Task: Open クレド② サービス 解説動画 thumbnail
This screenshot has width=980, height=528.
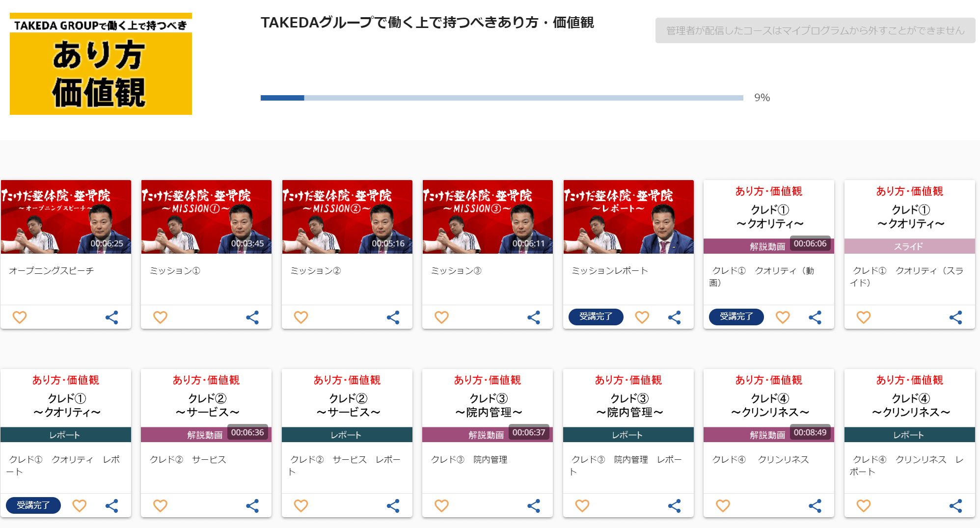Action: (206, 406)
